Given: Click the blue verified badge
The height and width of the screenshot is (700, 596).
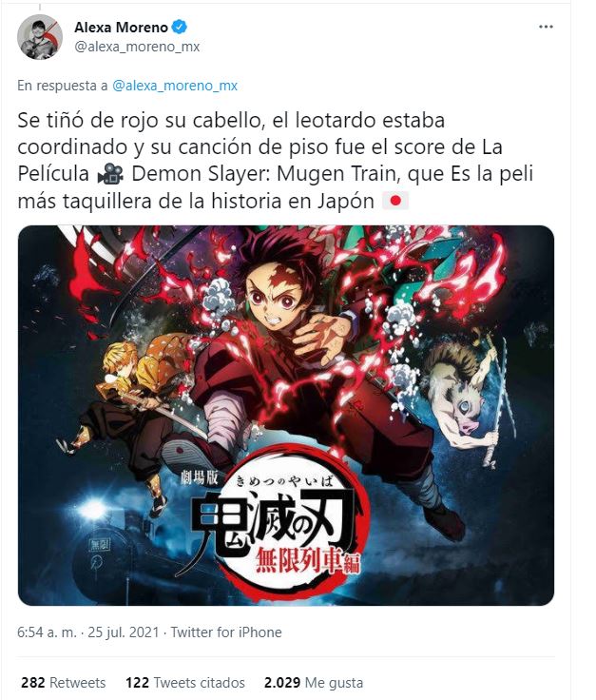Looking at the screenshot, I should pyautogui.click(x=180, y=27).
